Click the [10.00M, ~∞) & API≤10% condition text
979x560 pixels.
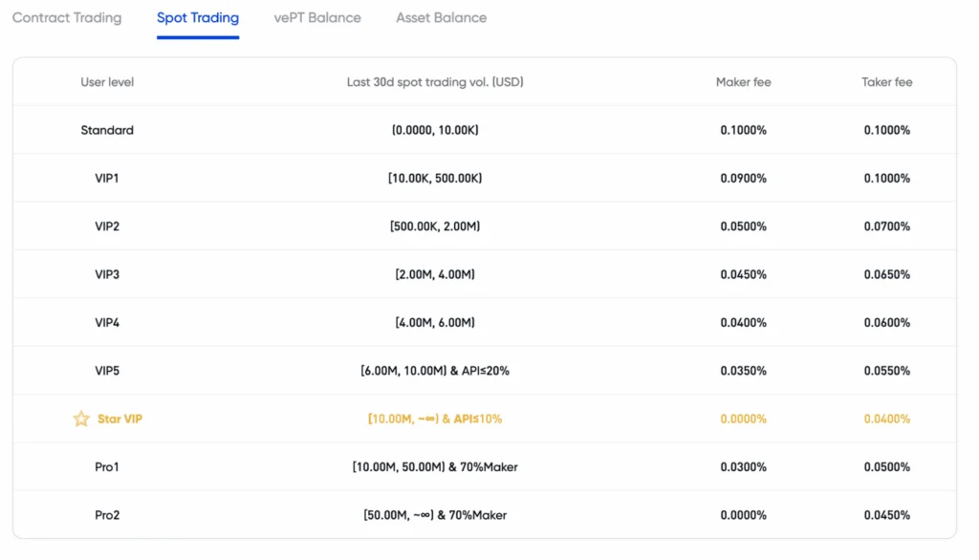[435, 419]
